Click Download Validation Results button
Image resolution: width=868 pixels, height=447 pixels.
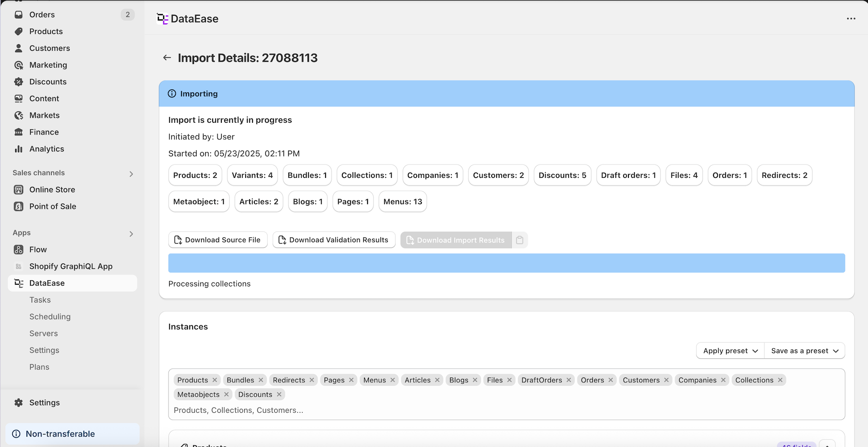(x=334, y=240)
